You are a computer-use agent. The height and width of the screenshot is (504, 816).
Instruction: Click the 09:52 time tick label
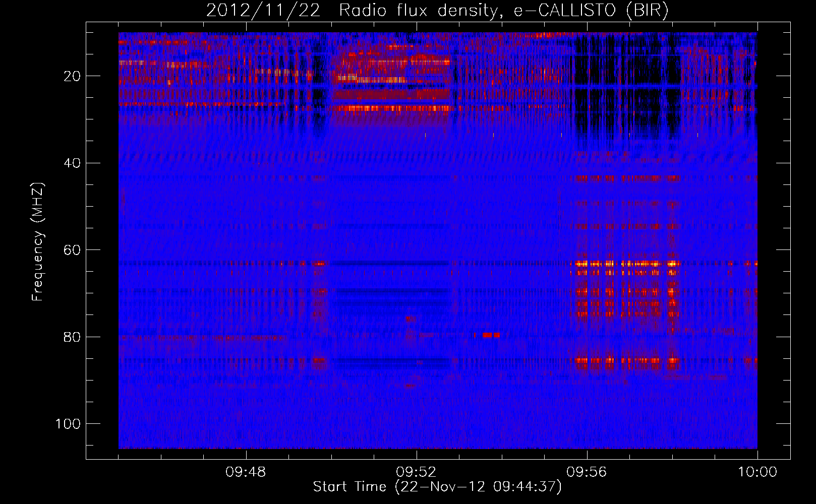tap(416, 472)
